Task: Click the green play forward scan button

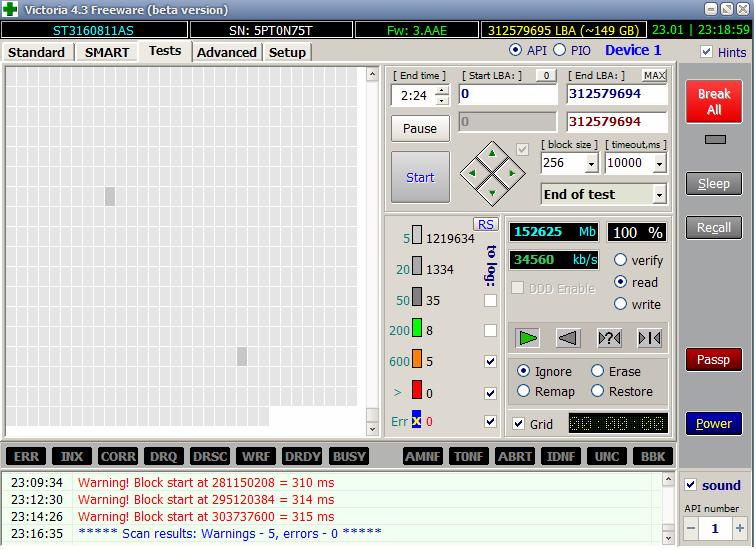Action: tap(527, 338)
